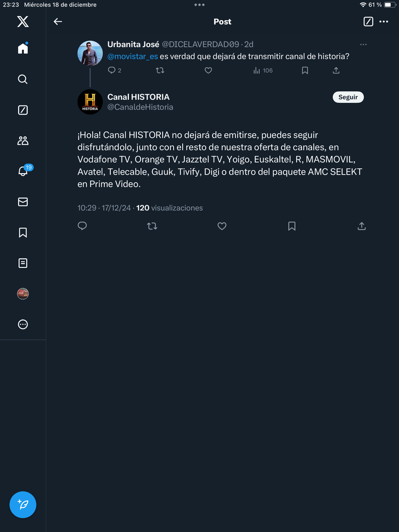Follow Canal HISTORIA with Seguir button
The width and height of the screenshot is (399, 532).
click(348, 97)
